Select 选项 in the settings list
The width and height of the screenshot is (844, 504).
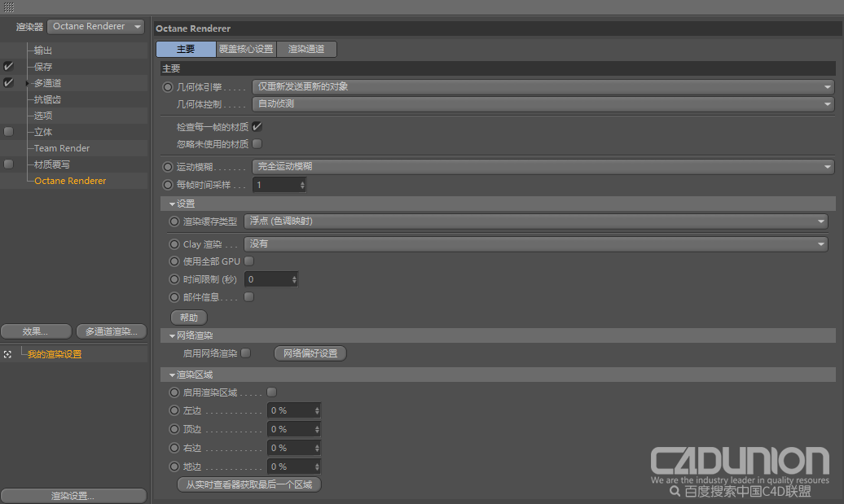(43, 116)
